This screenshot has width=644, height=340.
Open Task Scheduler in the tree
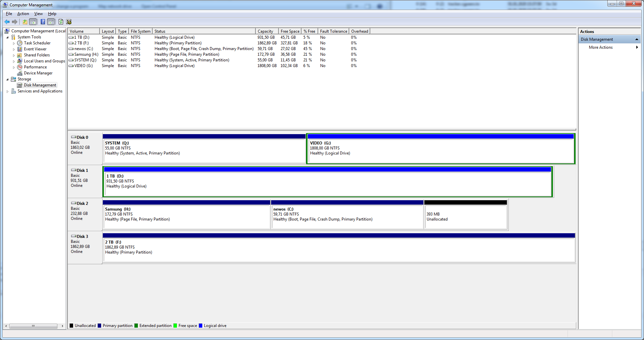tap(37, 43)
